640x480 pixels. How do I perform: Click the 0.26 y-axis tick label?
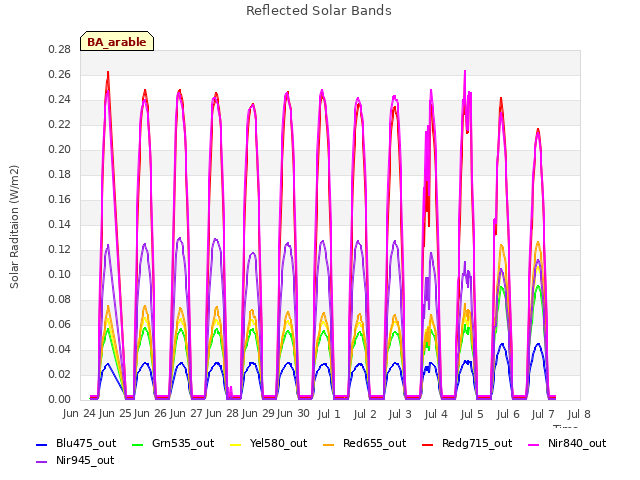click(59, 74)
